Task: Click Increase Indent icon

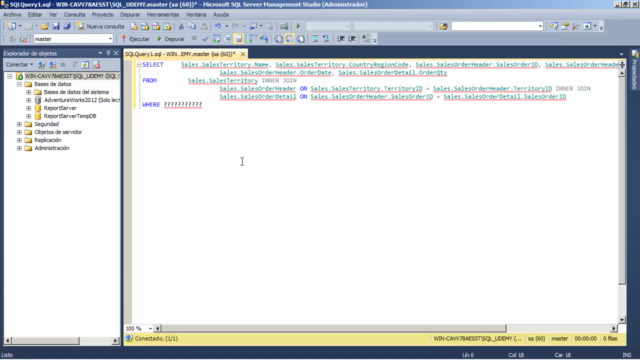Action: [352, 39]
